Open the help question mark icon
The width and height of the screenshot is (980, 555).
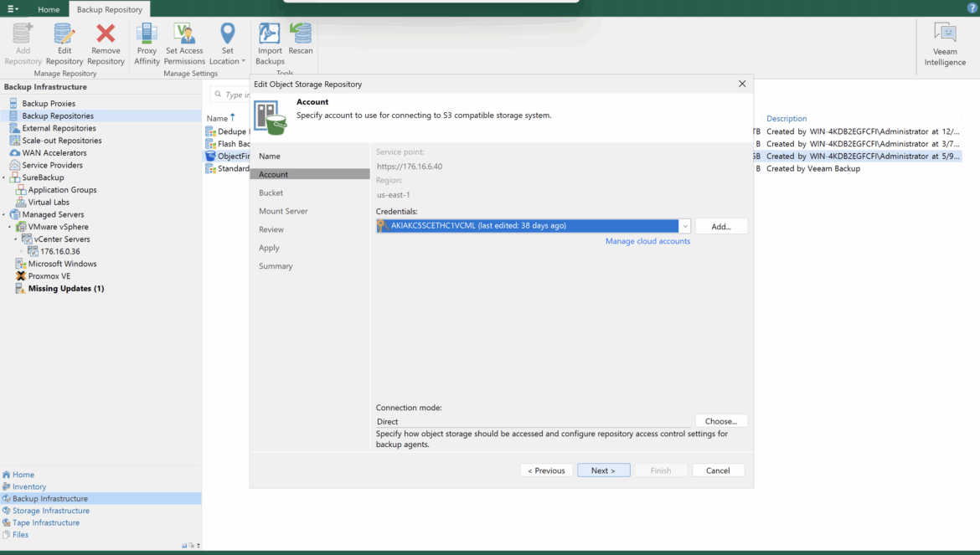click(972, 8)
